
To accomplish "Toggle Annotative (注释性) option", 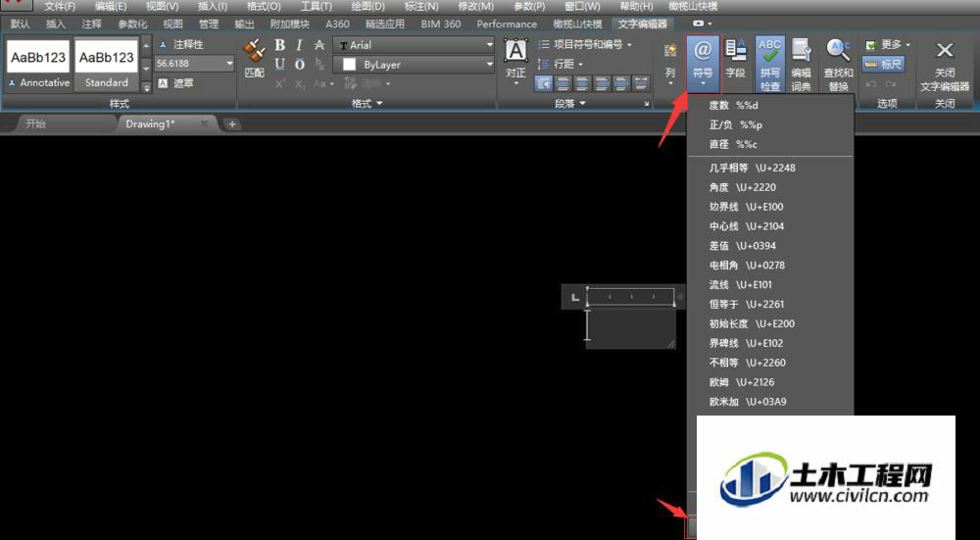I will [x=180, y=45].
